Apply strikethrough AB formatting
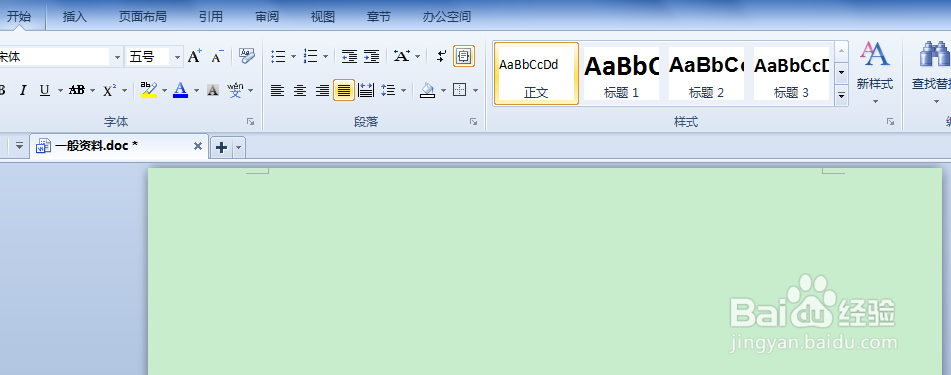 (x=76, y=90)
